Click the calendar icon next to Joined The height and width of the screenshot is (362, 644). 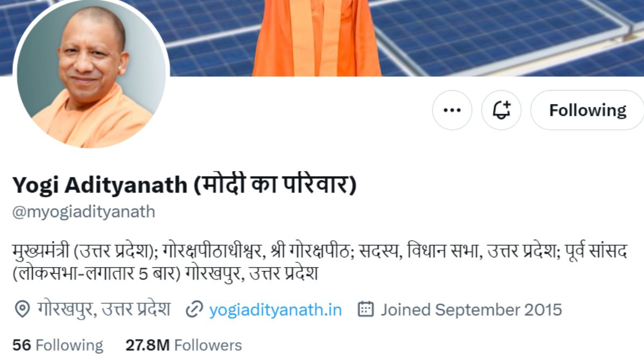click(365, 309)
